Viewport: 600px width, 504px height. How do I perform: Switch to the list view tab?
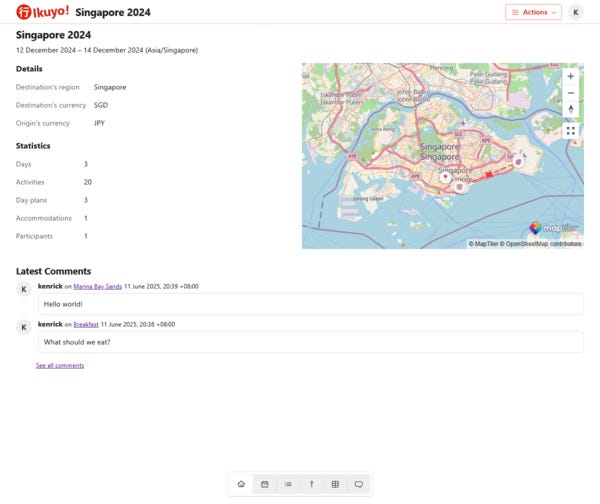click(x=288, y=484)
